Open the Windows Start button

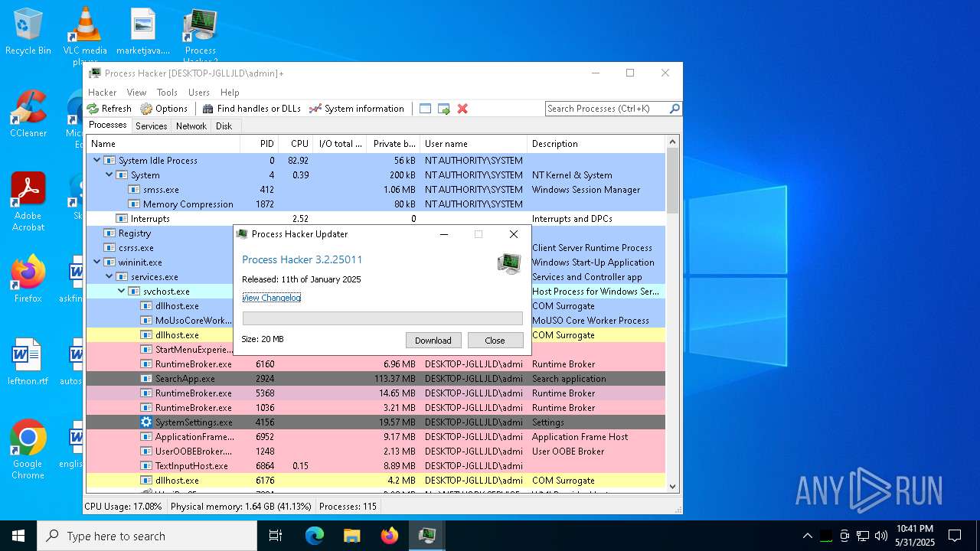point(18,536)
